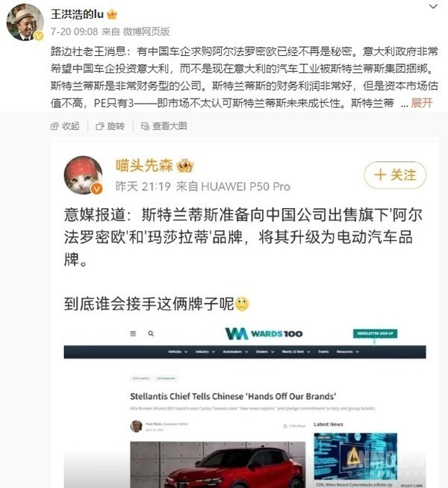This screenshot has height=488, width=448.
Task: Open the Latest News cyberattack thumbnail
Action: 355,456
